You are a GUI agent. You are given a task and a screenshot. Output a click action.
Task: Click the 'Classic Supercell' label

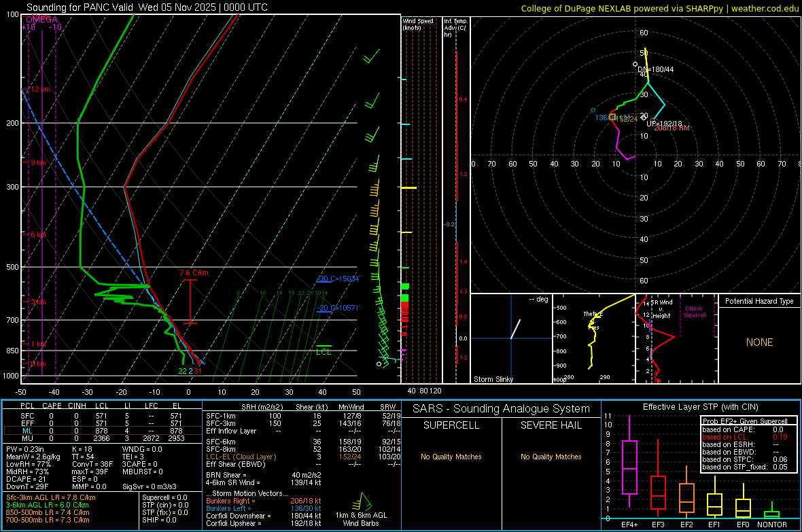click(x=694, y=312)
